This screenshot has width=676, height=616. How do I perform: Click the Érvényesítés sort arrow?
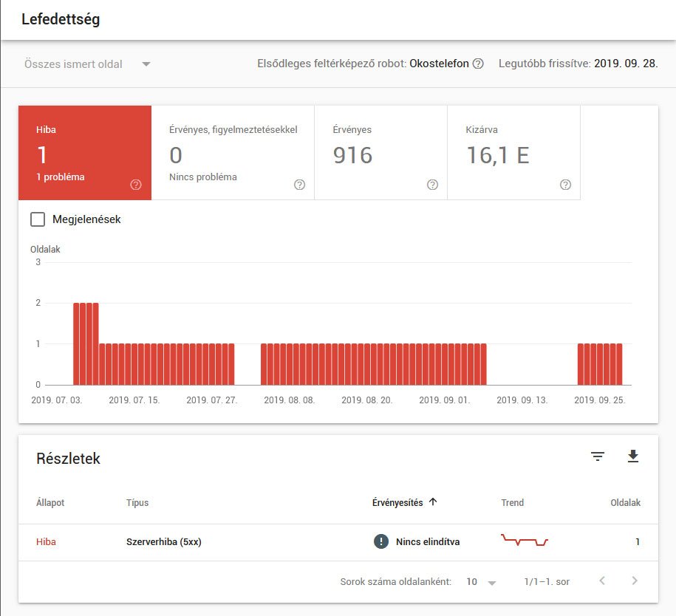[x=434, y=502]
